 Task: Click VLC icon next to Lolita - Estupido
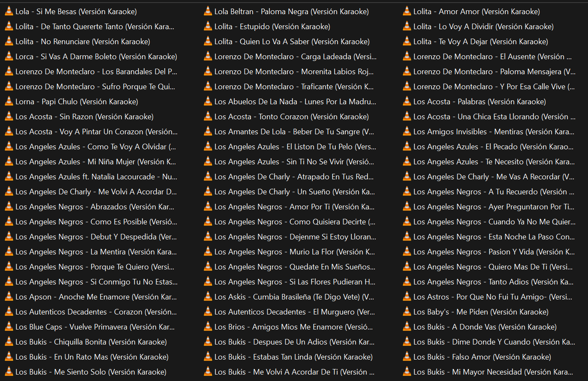click(x=208, y=27)
